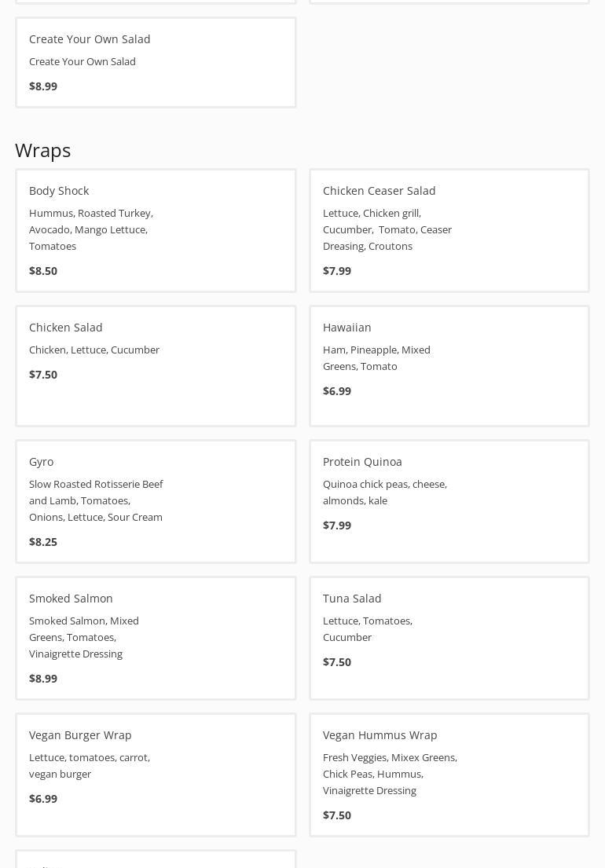Click the $8.25 price under Gyro
The width and height of the screenshot is (605, 868).
pyautogui.click(x=43, y=542)
